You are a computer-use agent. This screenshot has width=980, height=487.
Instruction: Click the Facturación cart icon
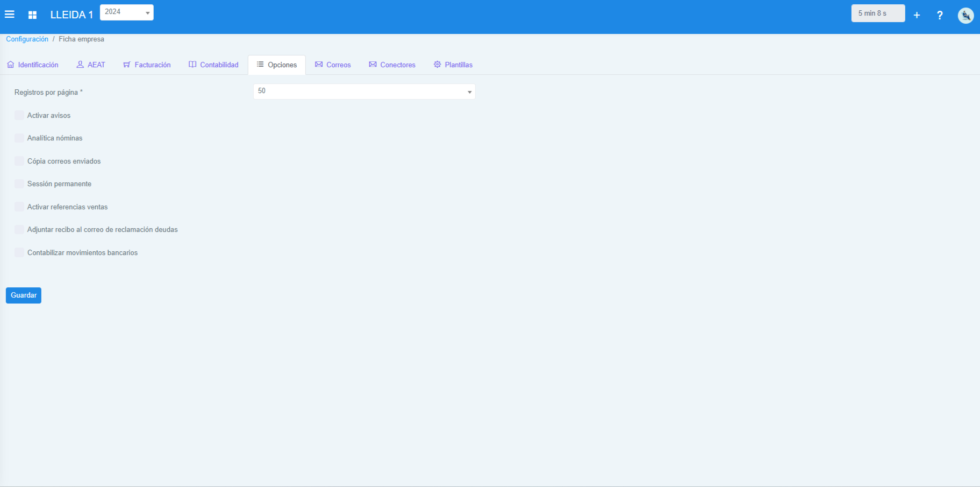tap(127, 65)
